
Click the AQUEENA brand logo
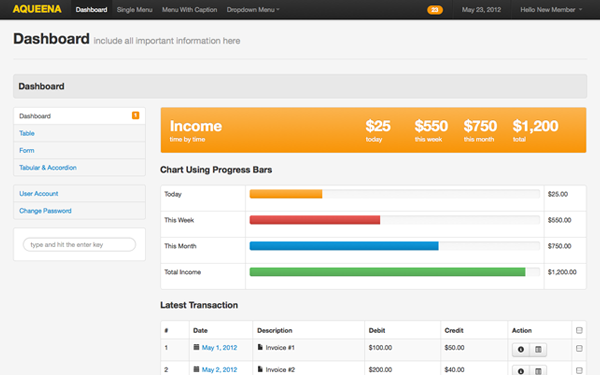pyautogui.click(x=37, y=9)
